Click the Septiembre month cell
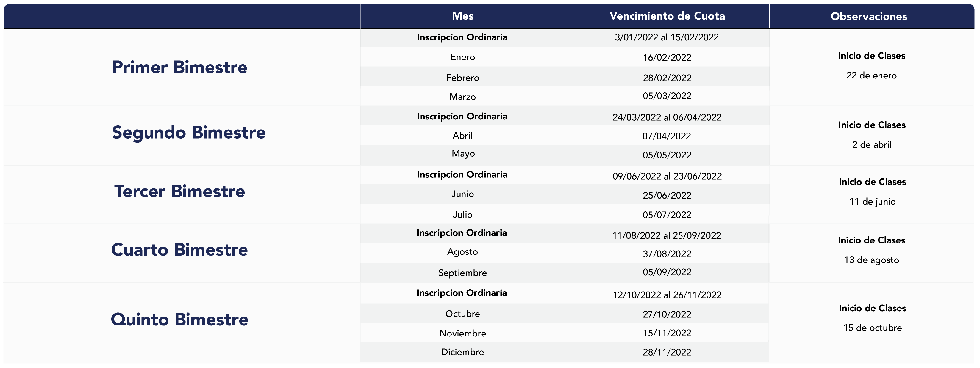This screenshot has height=368, width=980. coord(462,273)
